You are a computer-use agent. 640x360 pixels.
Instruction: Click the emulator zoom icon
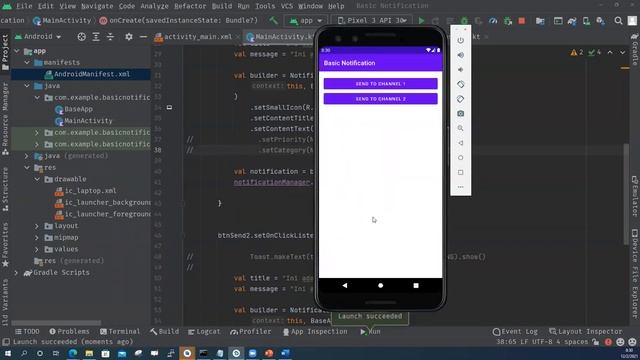(x=460, y=129)
